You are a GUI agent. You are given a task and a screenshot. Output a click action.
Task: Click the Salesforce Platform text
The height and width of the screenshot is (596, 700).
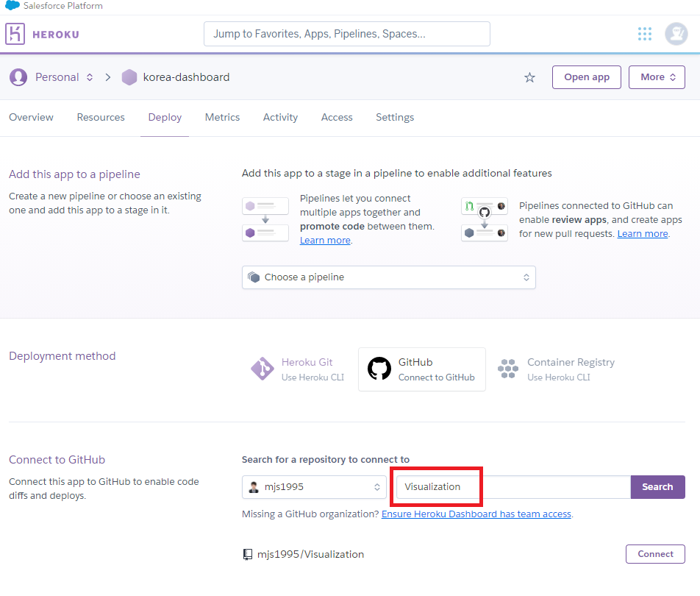point(63,6)
